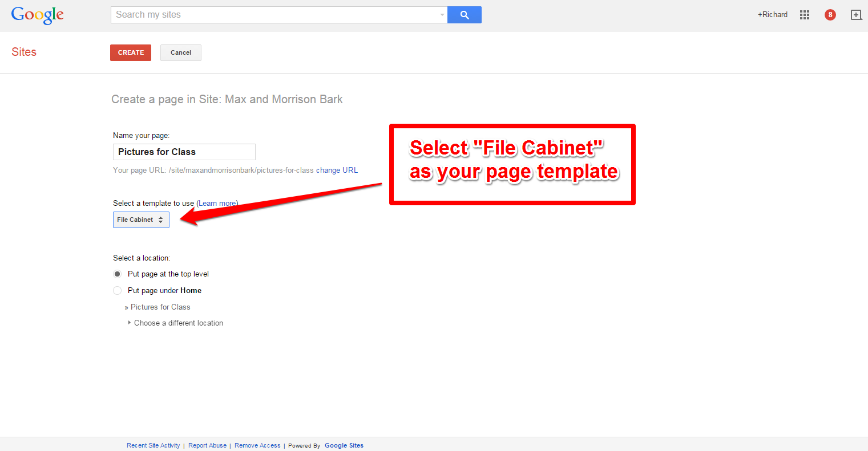The width and height of the screenshot is (868, 451).
Task: Open the 'Learn more' template link
Action: pyautogui.click(x=217, y=204)
